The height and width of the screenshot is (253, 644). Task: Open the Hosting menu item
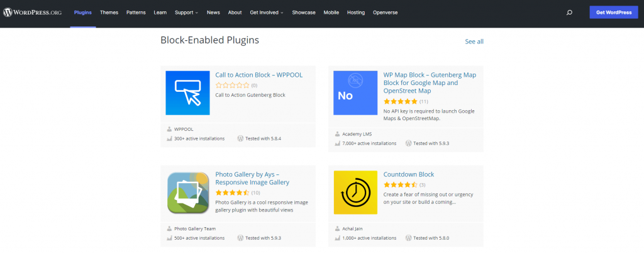(356, 13)
